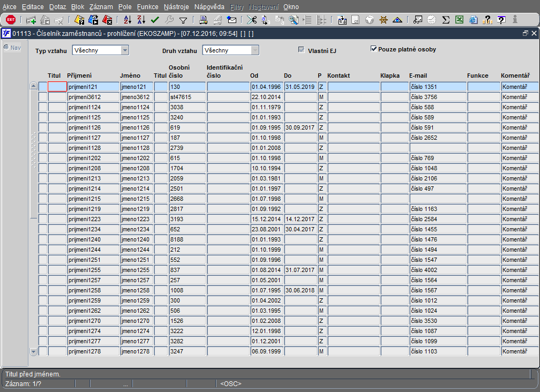Viewport: 540px width, 392px height.
Task: Click the scroll down arrow of record list
Action: tap(33, 352)
